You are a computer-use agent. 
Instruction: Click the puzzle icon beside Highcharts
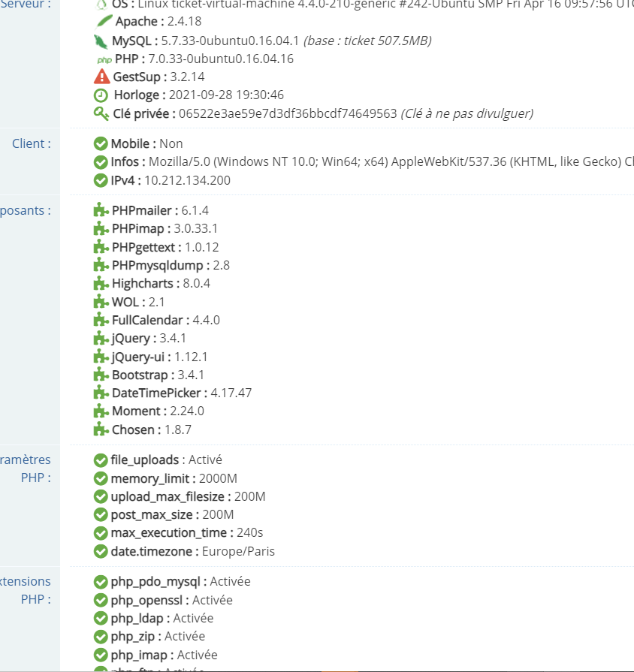101,283
